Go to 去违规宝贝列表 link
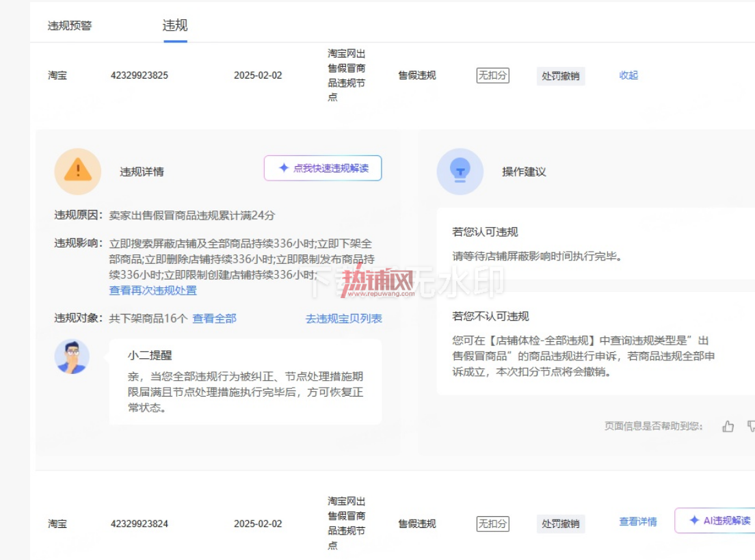The width and height of the screenshot is (755, 560). point(344,318)
